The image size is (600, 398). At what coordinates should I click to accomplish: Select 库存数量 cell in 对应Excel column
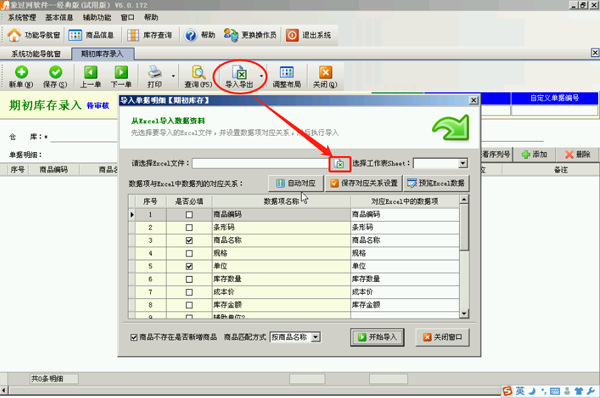tap(405, 279)
